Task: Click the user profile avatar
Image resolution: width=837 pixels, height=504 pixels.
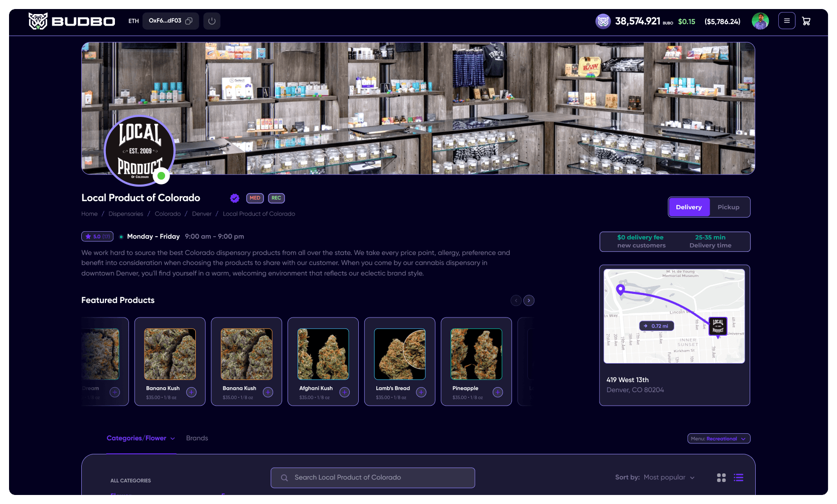Action: (x=760, y=21)
